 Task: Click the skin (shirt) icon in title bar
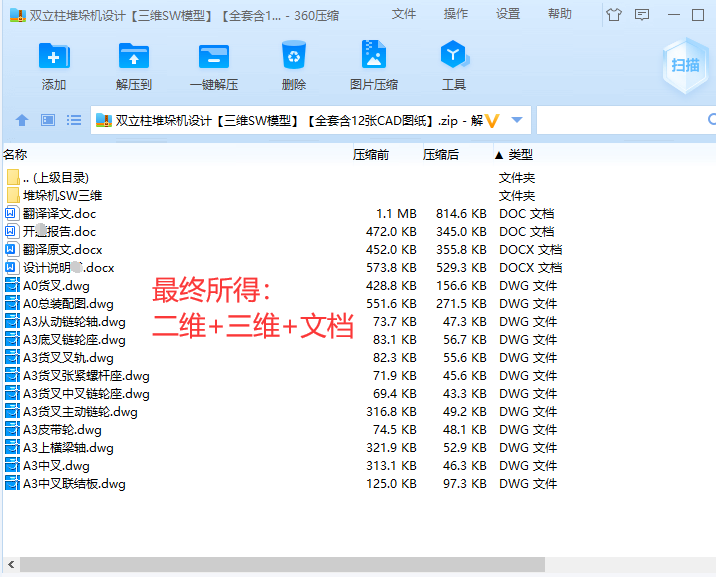tap(614, 15)
